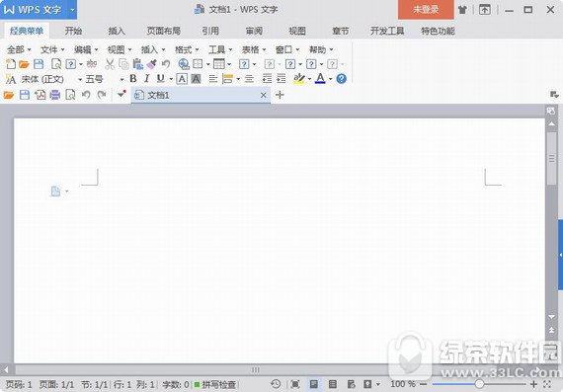Close the 文档1 document tab
Image resolution: width=563 pixels, height=392 pixels.
(263, 95)
